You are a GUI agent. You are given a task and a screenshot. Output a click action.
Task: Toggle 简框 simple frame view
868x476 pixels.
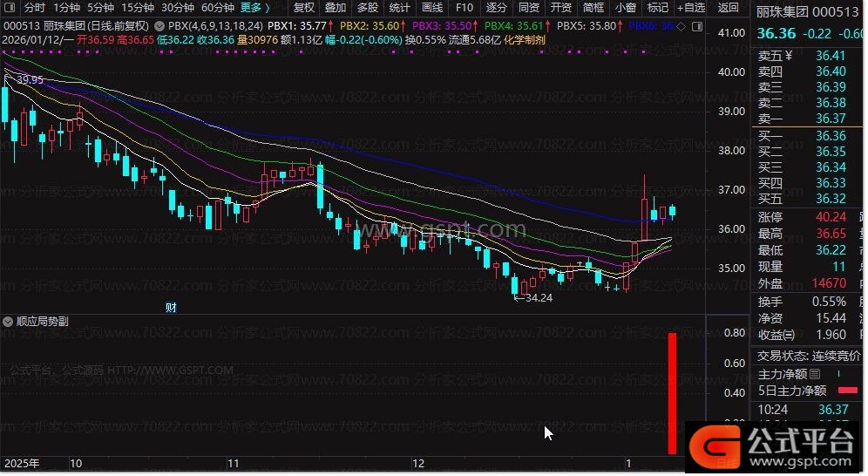click(593, 8)
